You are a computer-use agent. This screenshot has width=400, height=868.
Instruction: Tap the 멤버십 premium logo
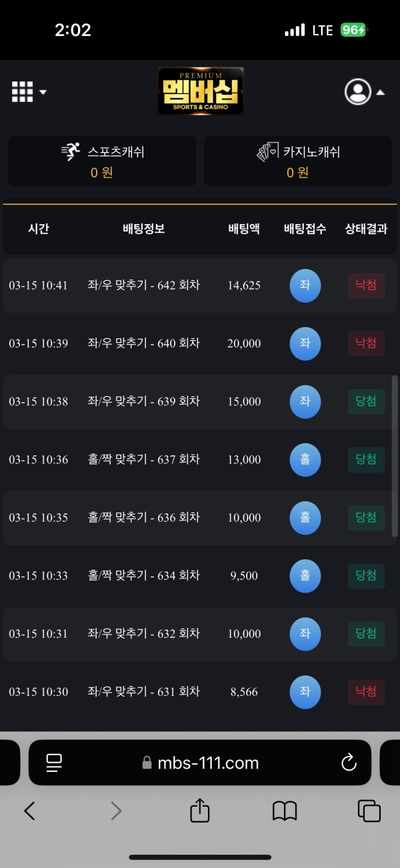[200, 91]
